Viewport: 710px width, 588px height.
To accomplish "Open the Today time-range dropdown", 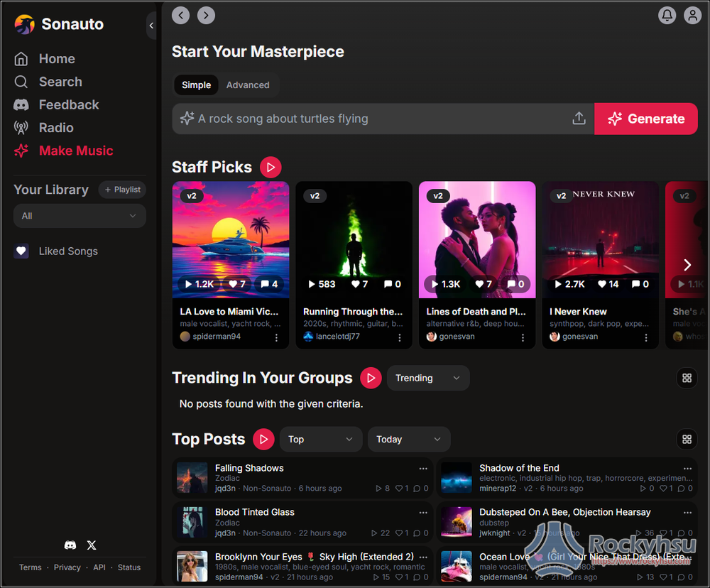I will click(409, 440).
